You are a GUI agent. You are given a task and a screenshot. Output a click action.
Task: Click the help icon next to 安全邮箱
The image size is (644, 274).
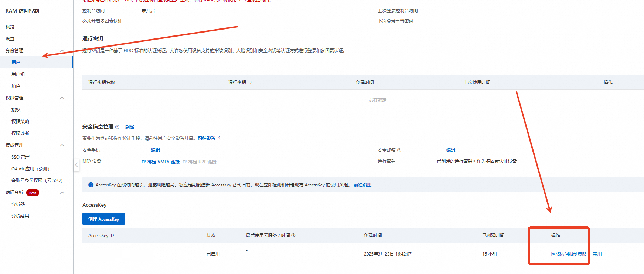[399, 150]
